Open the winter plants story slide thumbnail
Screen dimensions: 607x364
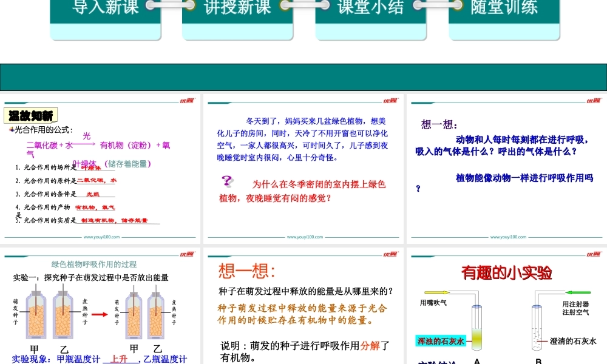[x=303, y=167]
